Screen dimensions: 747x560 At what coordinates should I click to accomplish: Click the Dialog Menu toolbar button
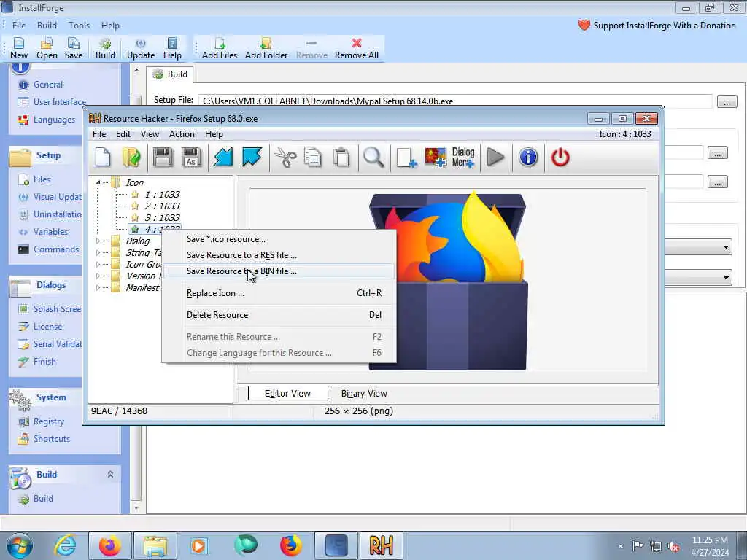[463, 157]
